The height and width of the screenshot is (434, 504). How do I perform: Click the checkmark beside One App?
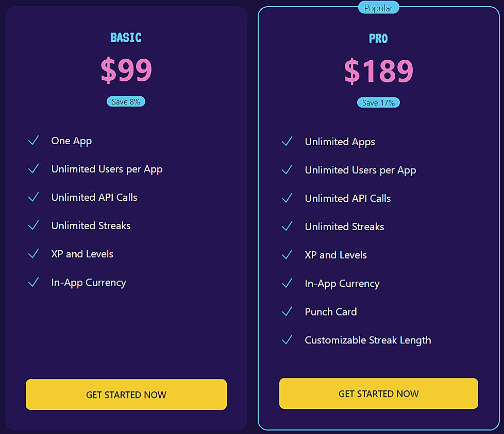coord(33,140)
